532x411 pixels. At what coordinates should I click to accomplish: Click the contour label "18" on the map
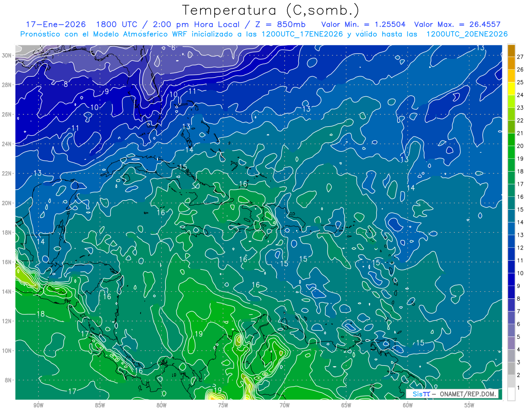tap(40, 314)
